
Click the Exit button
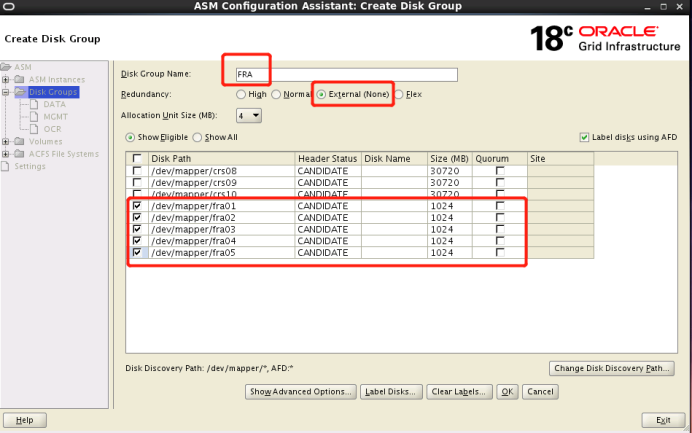click(x=663, y=420)
